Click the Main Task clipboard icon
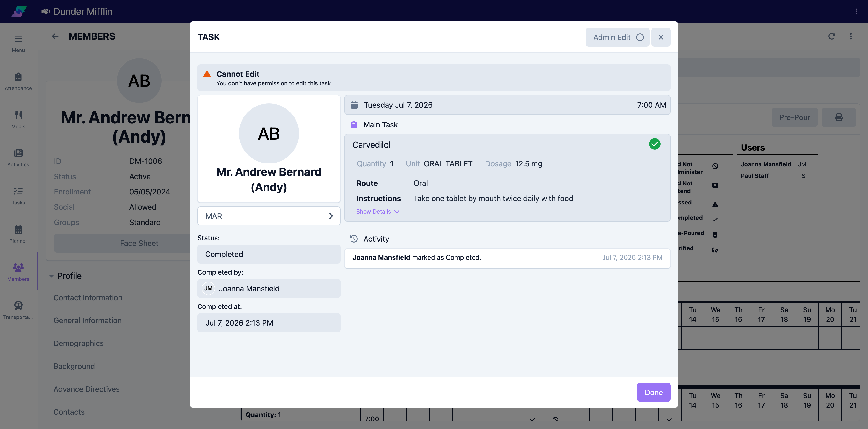 click(354, 125)
